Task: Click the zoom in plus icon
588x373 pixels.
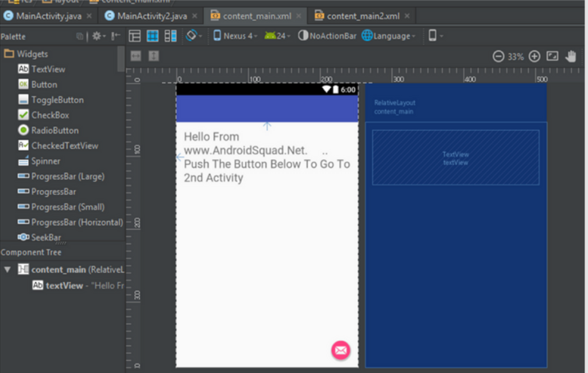Action: 534,56
